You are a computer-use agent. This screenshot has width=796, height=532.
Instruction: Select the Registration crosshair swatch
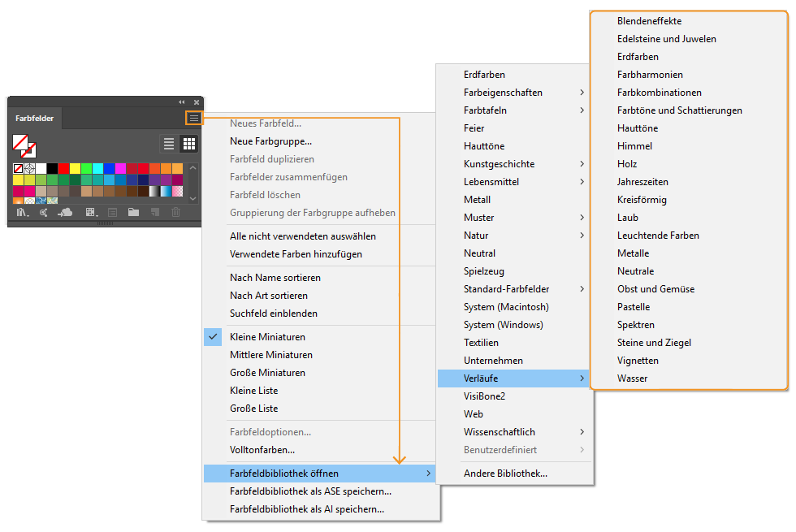coord(29,169)
